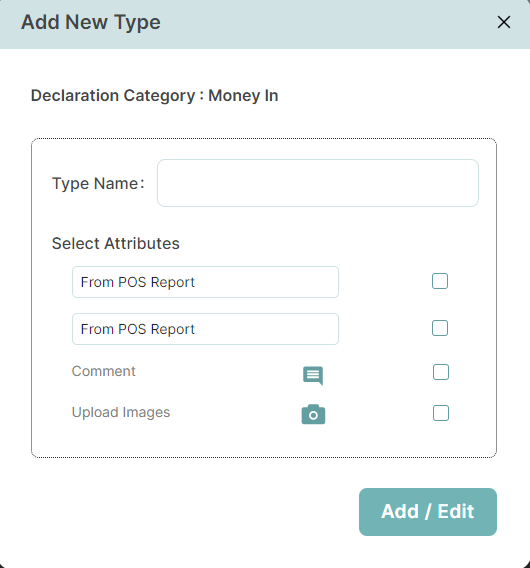The height and width of the screenshot is (568, 530).
Task: Click the Money In category value
Action: 243,96
